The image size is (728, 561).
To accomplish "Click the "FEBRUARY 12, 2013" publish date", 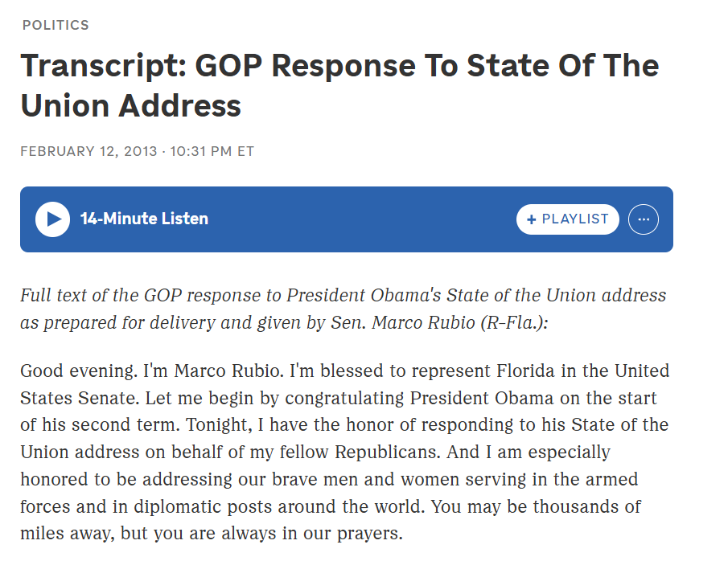I will click(88, 152).
